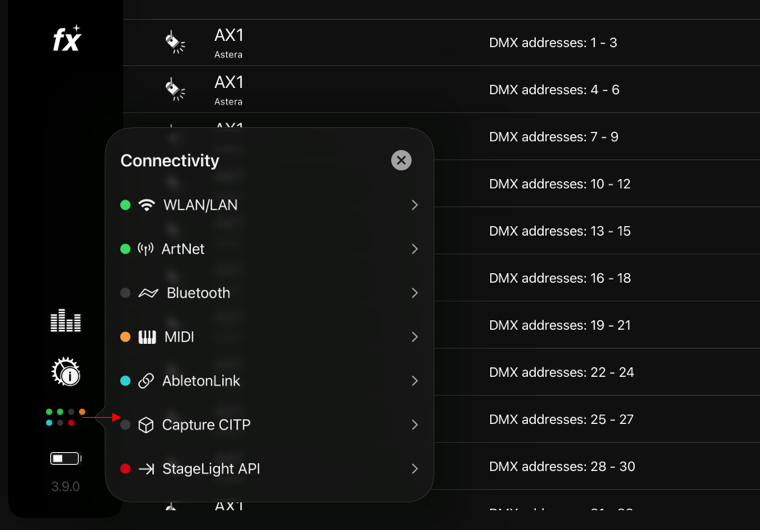Open the fx effects icon in sidebar
Screen dimensions: 760x530
pos(67,38)
